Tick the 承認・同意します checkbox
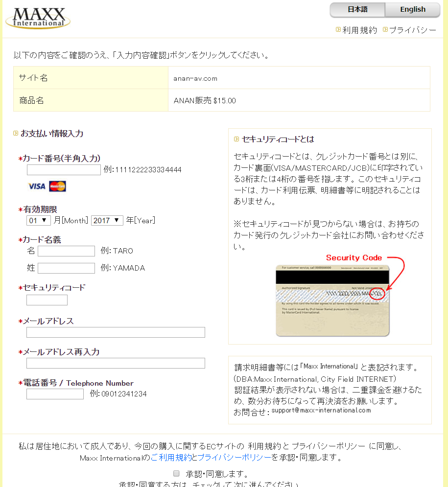The width and height of the screenshot is (448, 487). tap(176, 473)
